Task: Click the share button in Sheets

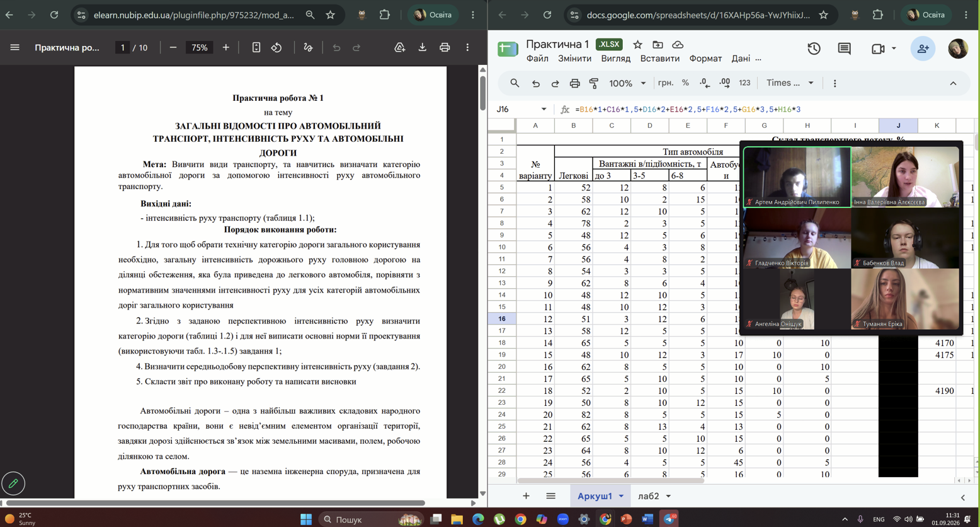Action: pyautogui.click(x=923, y=49)
